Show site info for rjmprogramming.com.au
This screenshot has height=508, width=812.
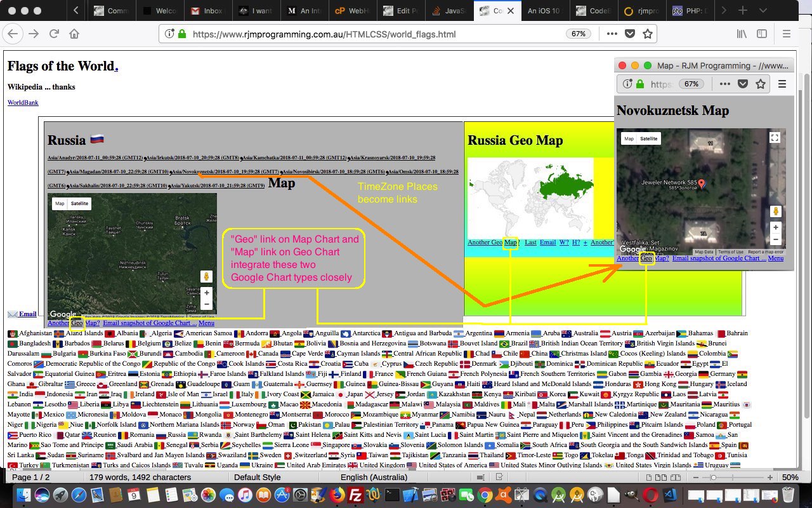pyautogui.click(x=169, y=34)
